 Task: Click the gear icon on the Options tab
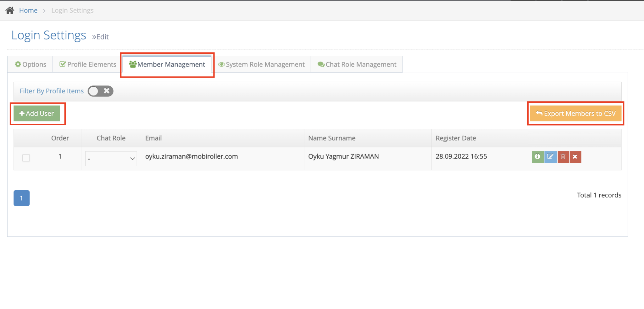[18, 64]
